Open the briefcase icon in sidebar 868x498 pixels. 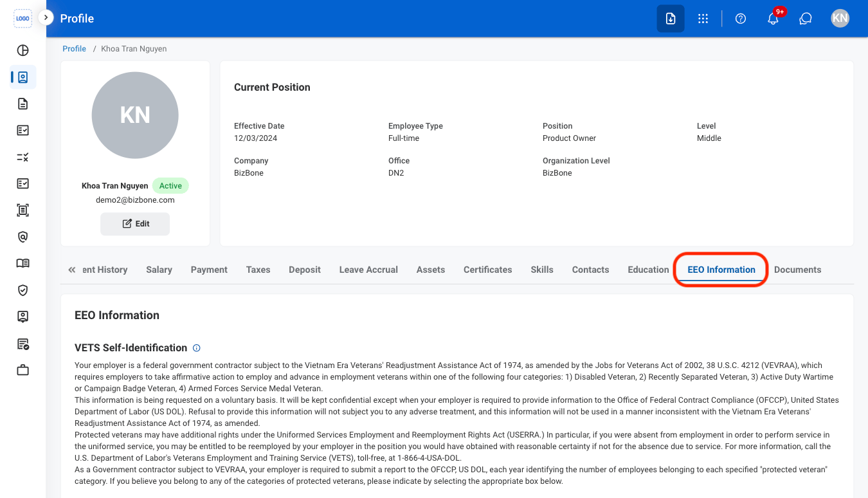[x=23, y=370]
